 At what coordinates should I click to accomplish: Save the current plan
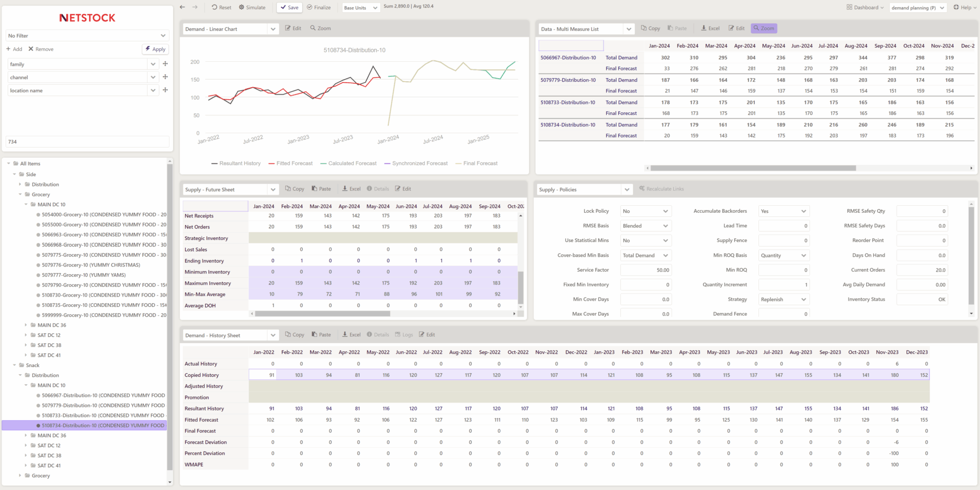(x=289, y=8)
